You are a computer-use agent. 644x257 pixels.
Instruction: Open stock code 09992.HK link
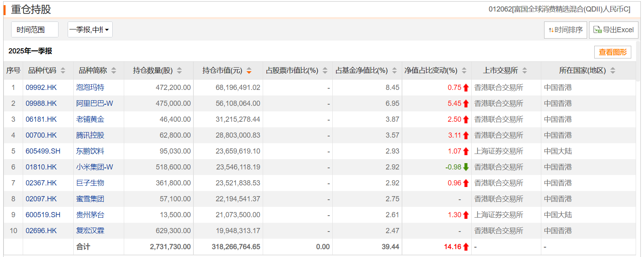click(41, 88)
